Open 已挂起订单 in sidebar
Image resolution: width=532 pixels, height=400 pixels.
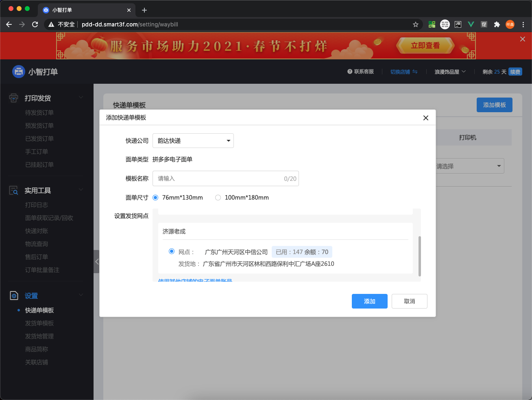pos(39,165)
